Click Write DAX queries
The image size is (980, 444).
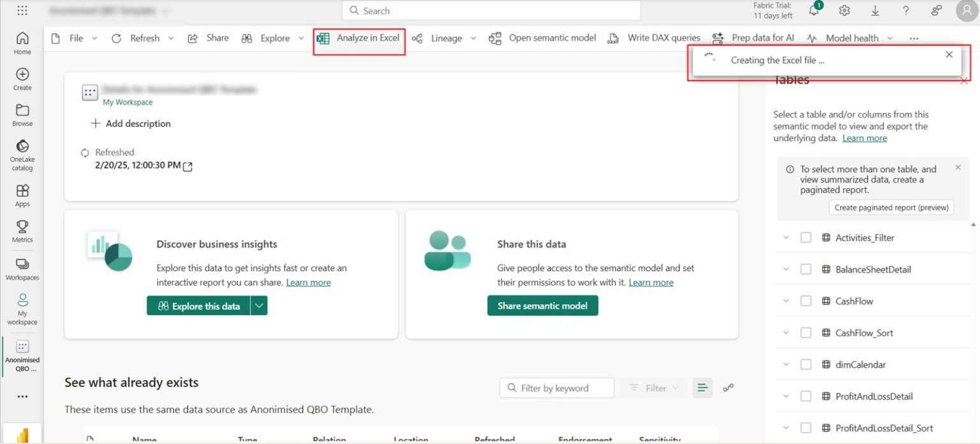(654, 38)
